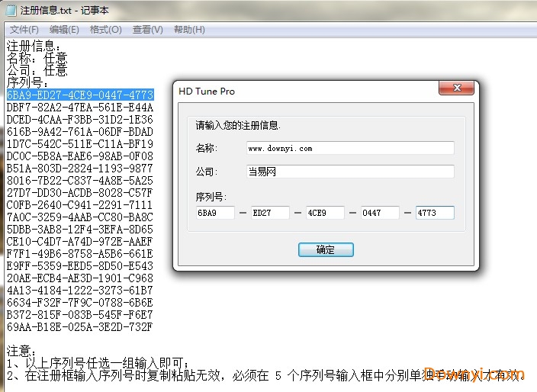Click the first serial box with 6BA9

point(215,213)
